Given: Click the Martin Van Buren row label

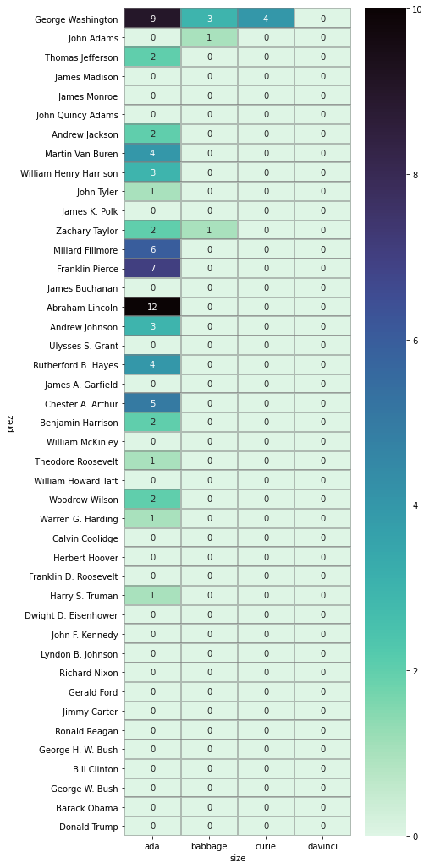Looking at the screenshot, I should 83,153.
